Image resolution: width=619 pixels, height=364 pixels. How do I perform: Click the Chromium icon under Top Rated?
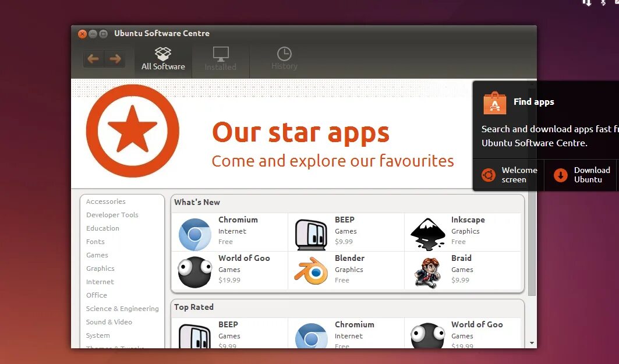311,335
